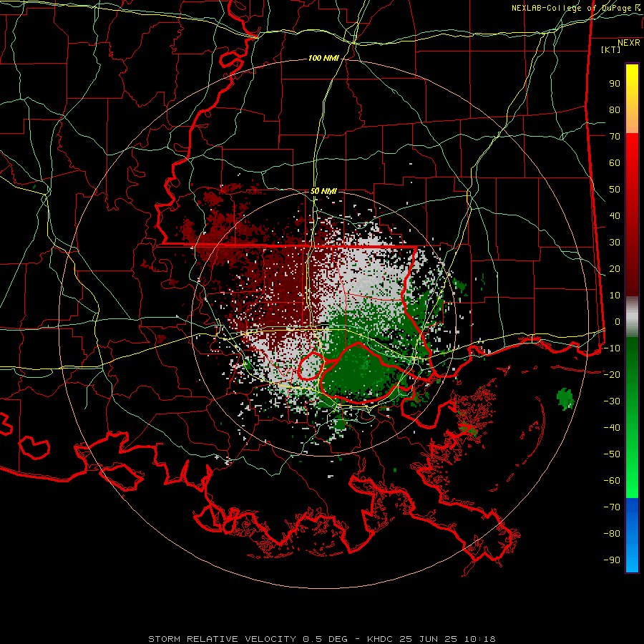Click the -80 value on the velocity scale

pyautogui.click(x=612, y=534)
